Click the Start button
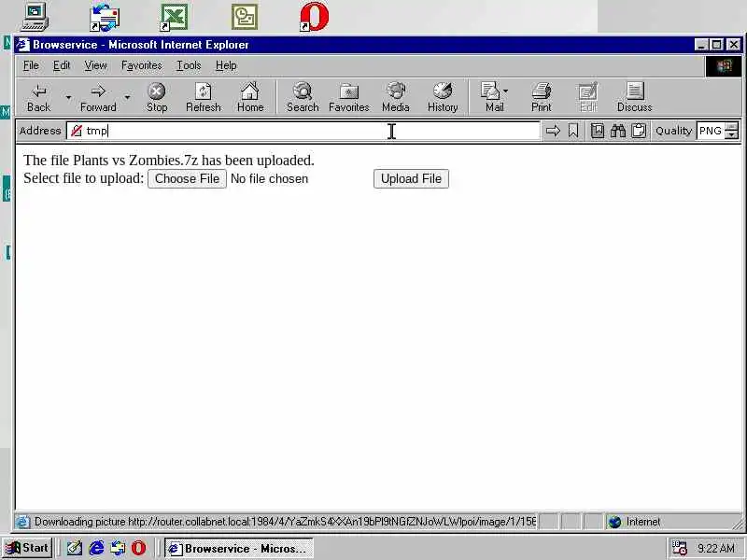This screenshot has height=560, width=747. [28, 548]
